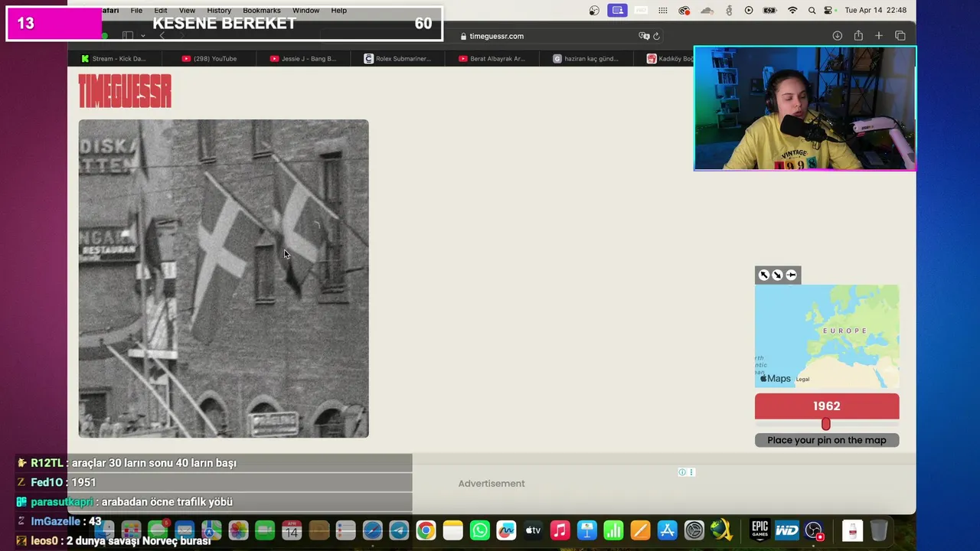Image resolution: width=980 pixels, height=551 pixels.
Task: Click the timeguessr.com address bar
Action: 492,36
